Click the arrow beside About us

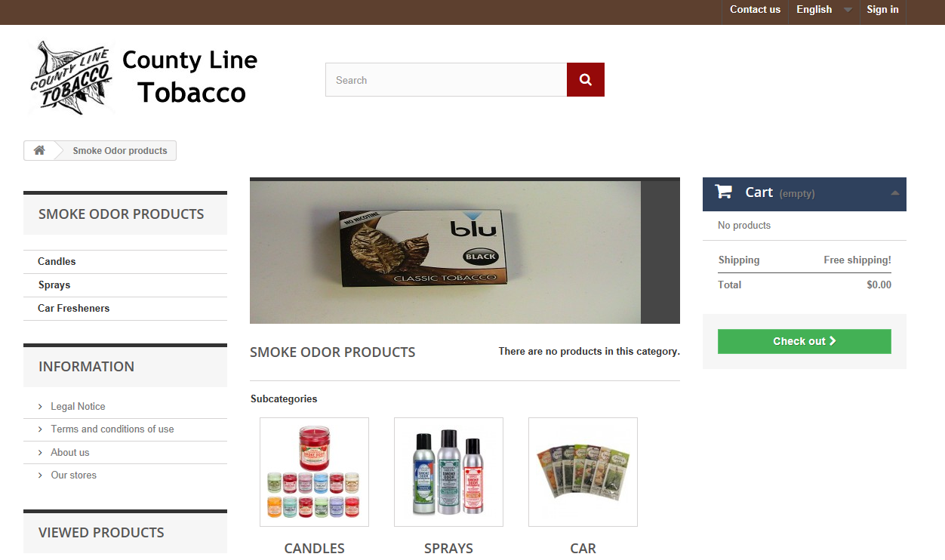pos(40,453)
